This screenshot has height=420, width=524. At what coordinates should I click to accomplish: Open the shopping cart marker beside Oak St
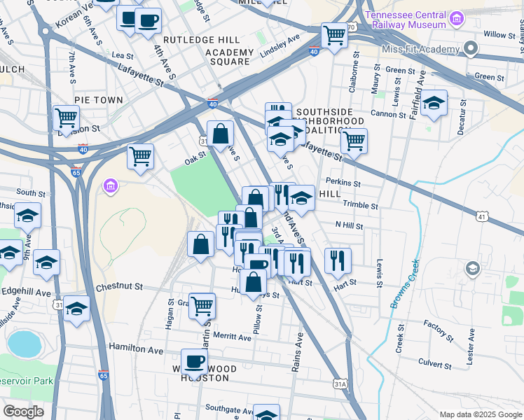coord(140,155)
